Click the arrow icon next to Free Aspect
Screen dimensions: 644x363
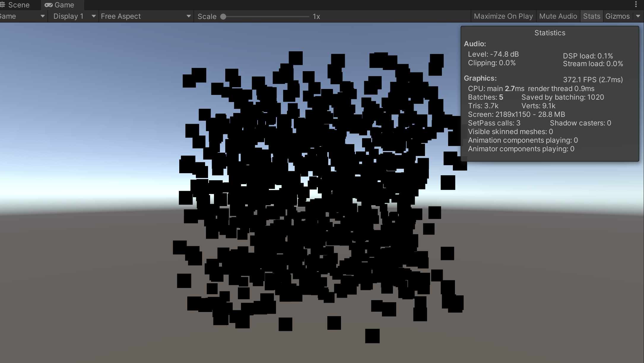click(188, 16)
